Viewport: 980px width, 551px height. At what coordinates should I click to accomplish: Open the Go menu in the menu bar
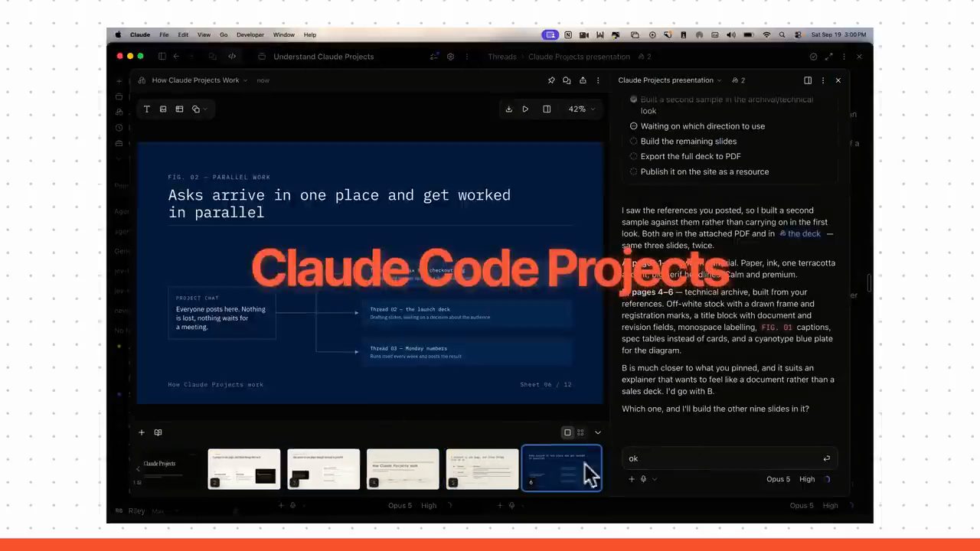click(224, 34)
